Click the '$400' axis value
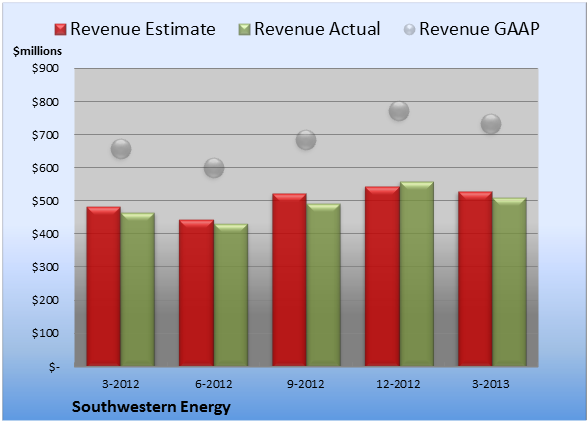Screen dimensions: 588x422 45,234
